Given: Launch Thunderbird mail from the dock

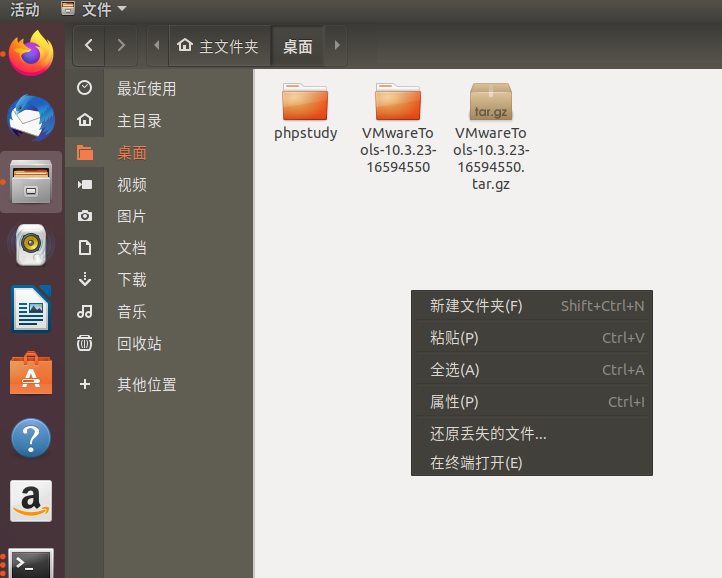Looking at the screenshot, I should pos(31,118).
